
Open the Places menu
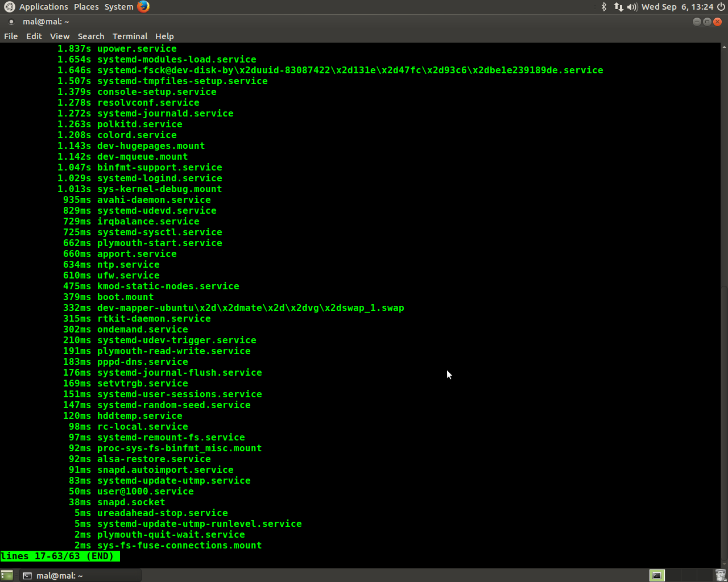(x=86, y=7)
